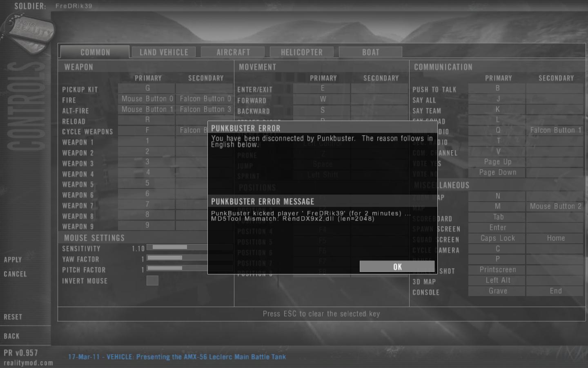Click the Press ESC hint text

[x=321, y=314]
